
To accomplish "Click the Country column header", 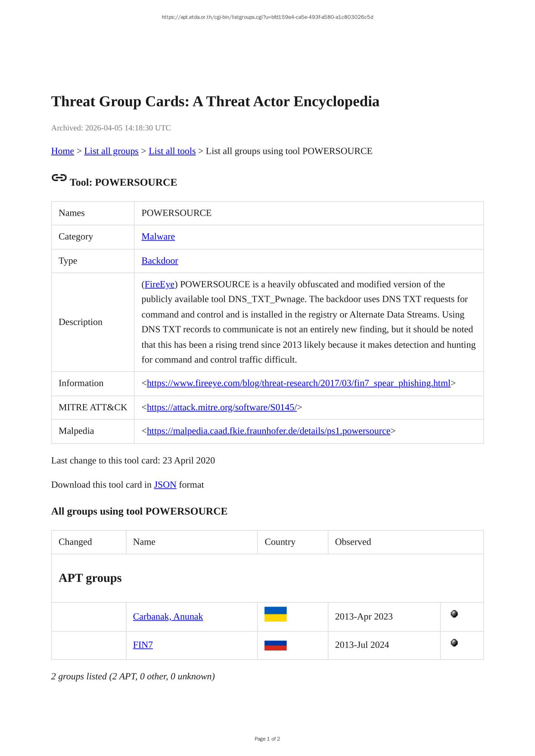I will pos(280,542).
